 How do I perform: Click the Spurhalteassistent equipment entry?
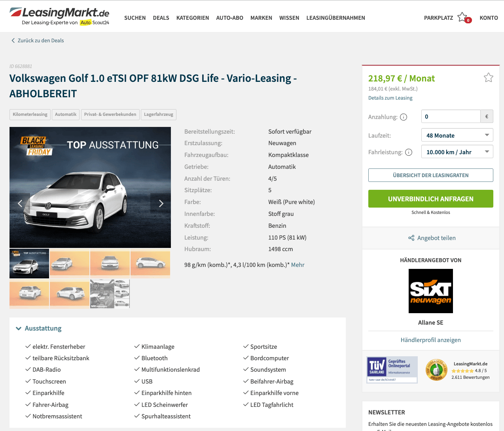(166, 416)
